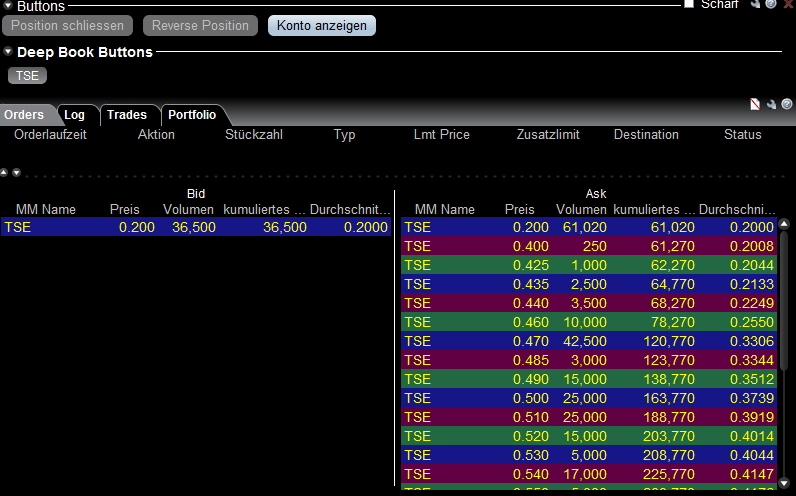
Task: Click average price 0.2008 cell
Action: click(752, 246)
